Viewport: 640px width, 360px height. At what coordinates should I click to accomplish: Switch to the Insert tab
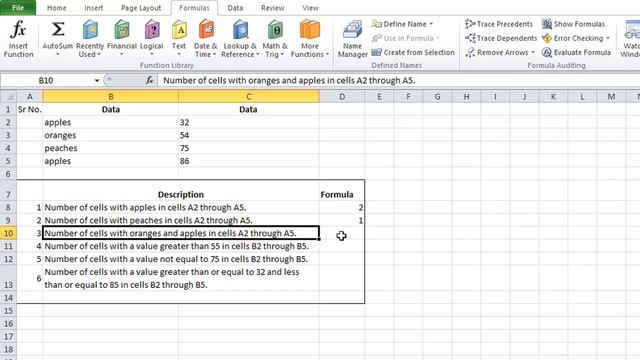93,8
